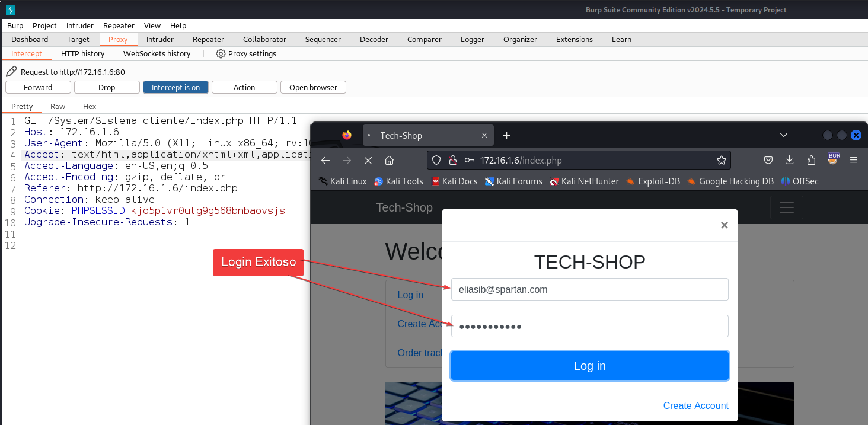
Task: Click the Pocket save icon
Action: pos(768,161)
